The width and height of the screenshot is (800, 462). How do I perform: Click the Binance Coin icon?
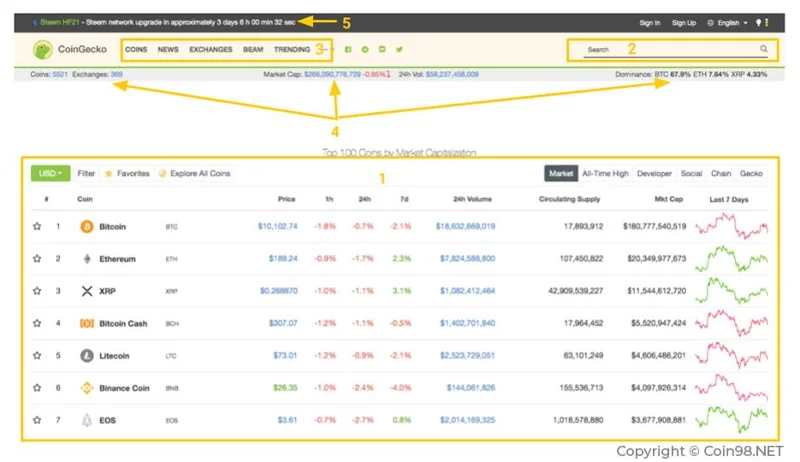(x=87, y=388)
